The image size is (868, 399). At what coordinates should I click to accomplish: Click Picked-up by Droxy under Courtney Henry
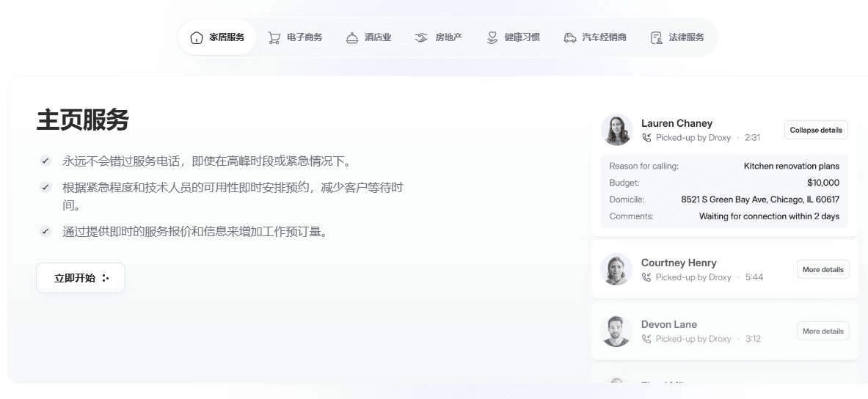[693, 277]
